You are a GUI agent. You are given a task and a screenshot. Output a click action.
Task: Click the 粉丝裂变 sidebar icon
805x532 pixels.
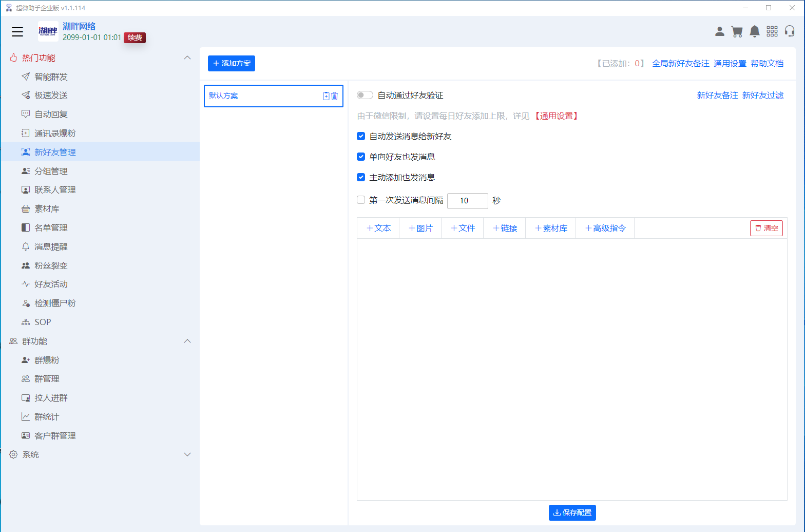26,265
